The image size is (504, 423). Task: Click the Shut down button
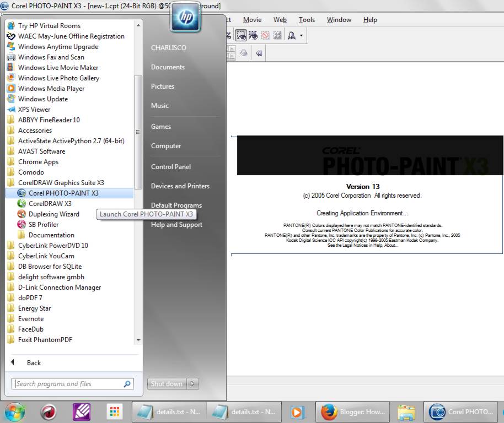166,384
